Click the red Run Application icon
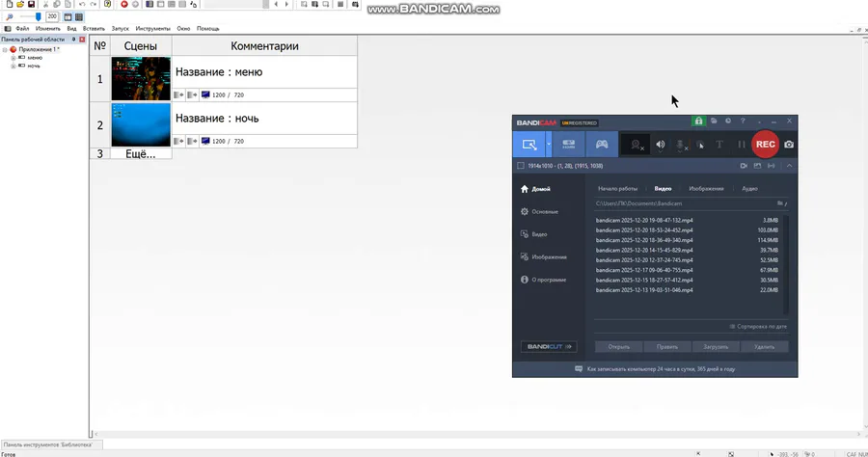Viewport: 868px width, 457px height. tap(124, 4)
